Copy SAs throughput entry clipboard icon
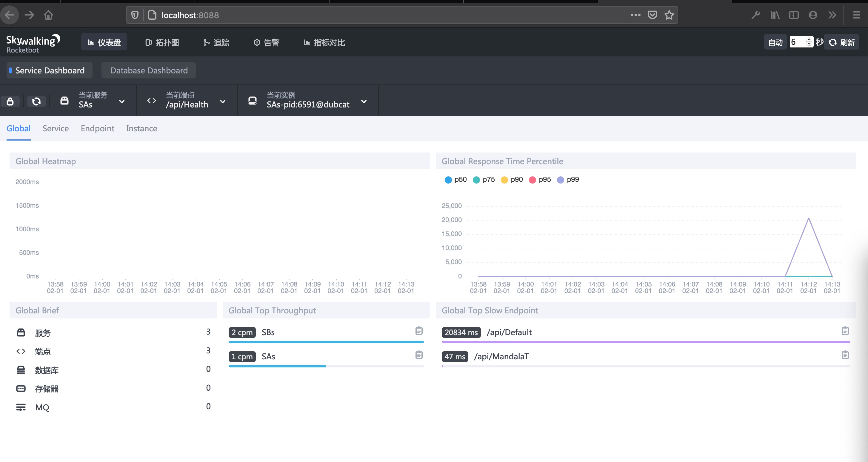Screen dimensions: 868x462 (x=419, y=355)
